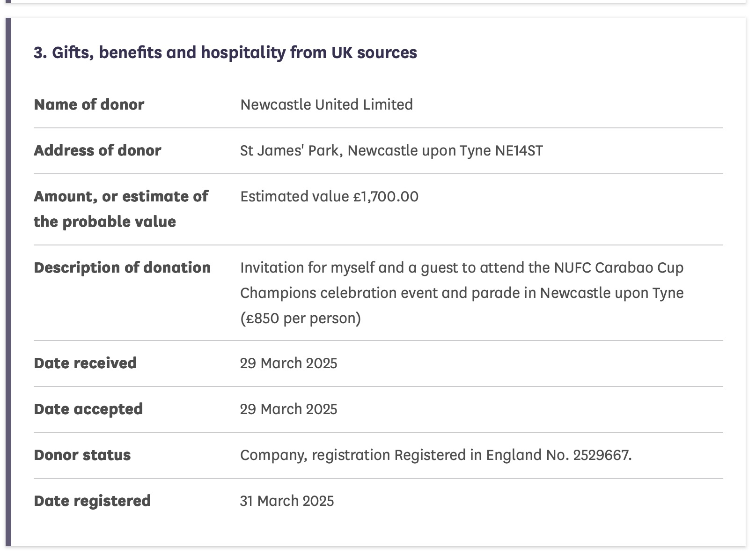Screen dimensions: 756x556
Task: Click the '(£850 per person)' text
Action: click(301, 318)
